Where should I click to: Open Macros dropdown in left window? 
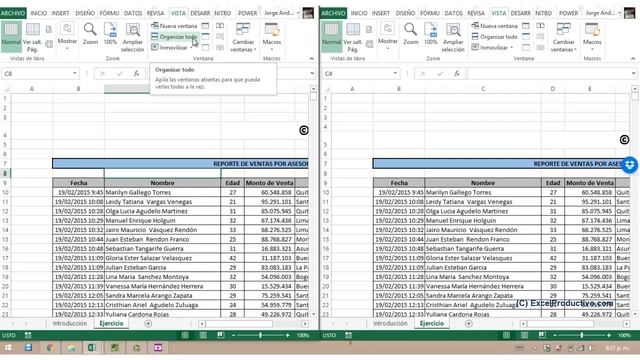pos(272,37)
